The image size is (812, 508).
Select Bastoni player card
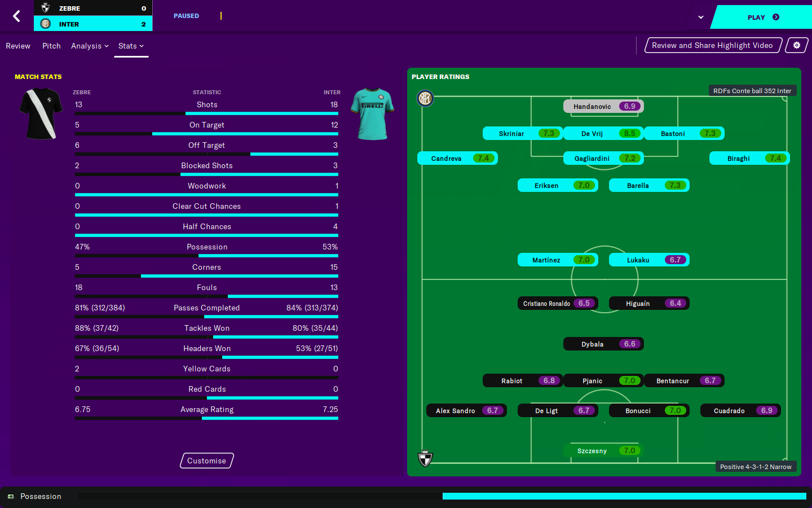pos(684,133)
